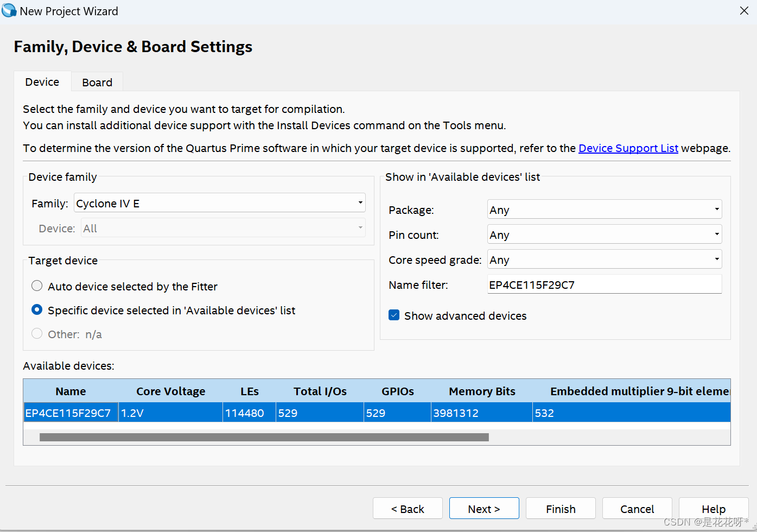Screen dimensions: 757x532
Task: Click Embedded multiplier 9-bit elements column header
Action: [632, 391]
